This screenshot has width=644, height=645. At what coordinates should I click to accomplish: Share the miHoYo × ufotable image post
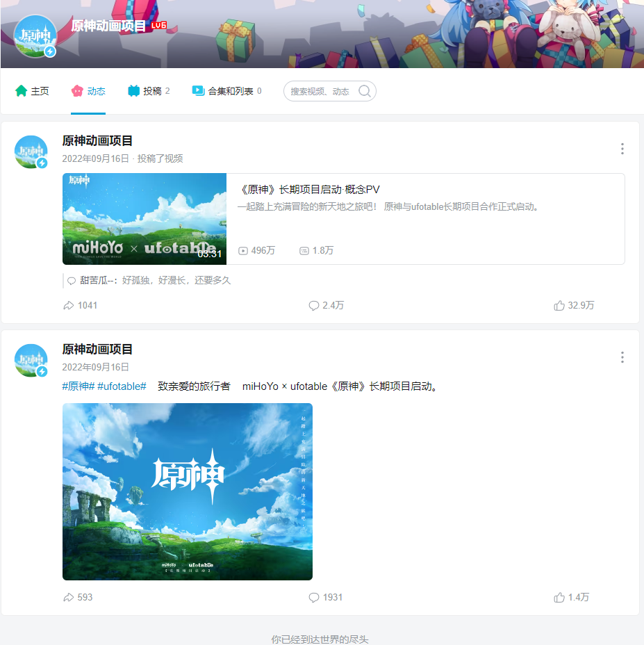[x=77, y=597]
